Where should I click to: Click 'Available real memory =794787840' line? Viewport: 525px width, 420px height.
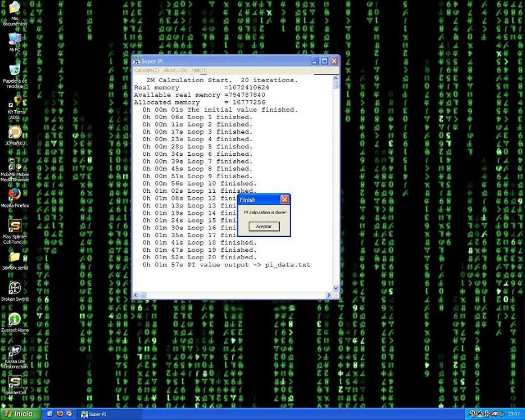click(199, 95)
